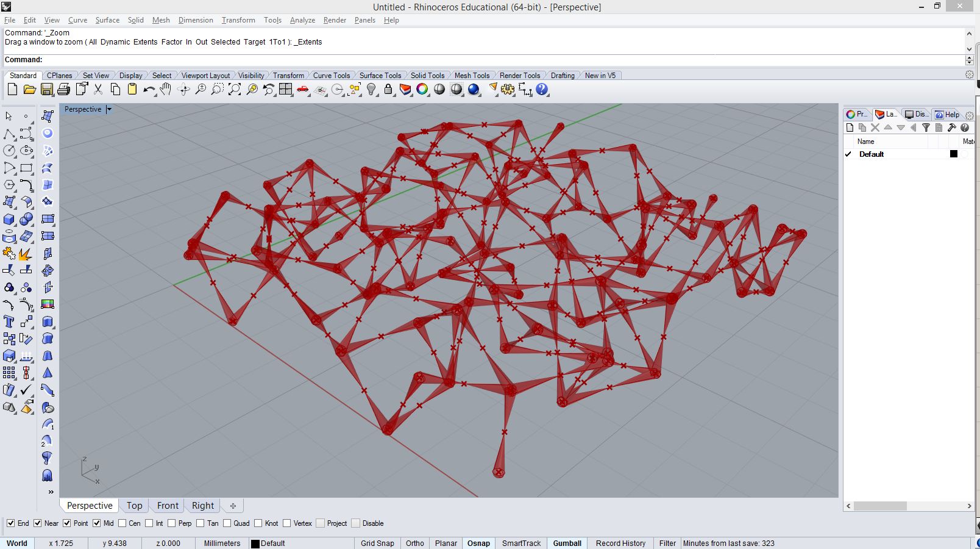Viewport: 980px width, 549px height.
Task: Click the Hide objects lightbulb icon
Action: click(371, 90)
